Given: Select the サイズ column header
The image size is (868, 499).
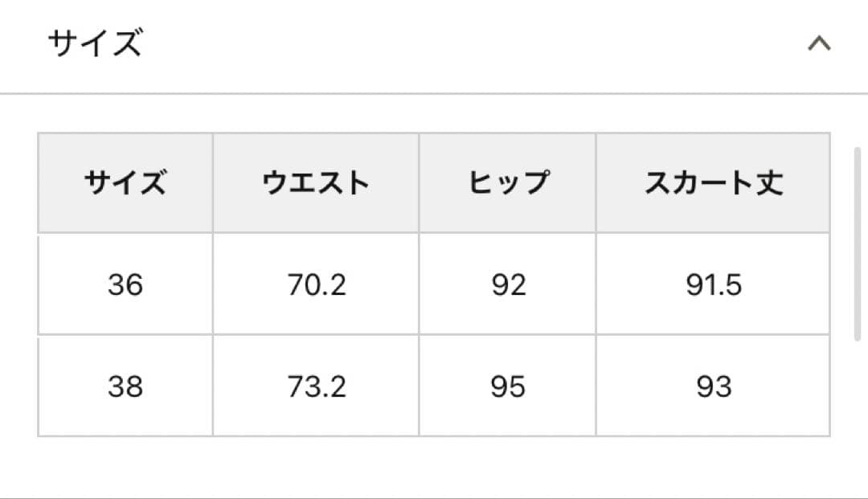Looking at the screenshot, I should (125, 182).
